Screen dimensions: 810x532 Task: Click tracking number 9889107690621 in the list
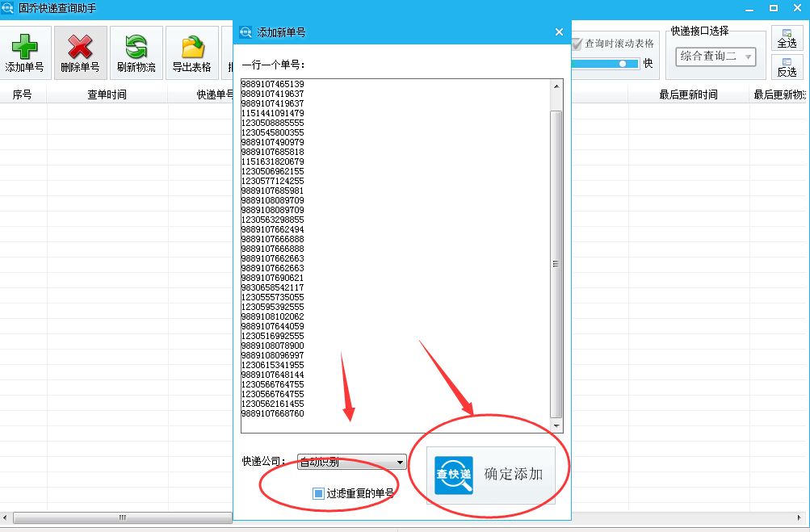point(273,278)
